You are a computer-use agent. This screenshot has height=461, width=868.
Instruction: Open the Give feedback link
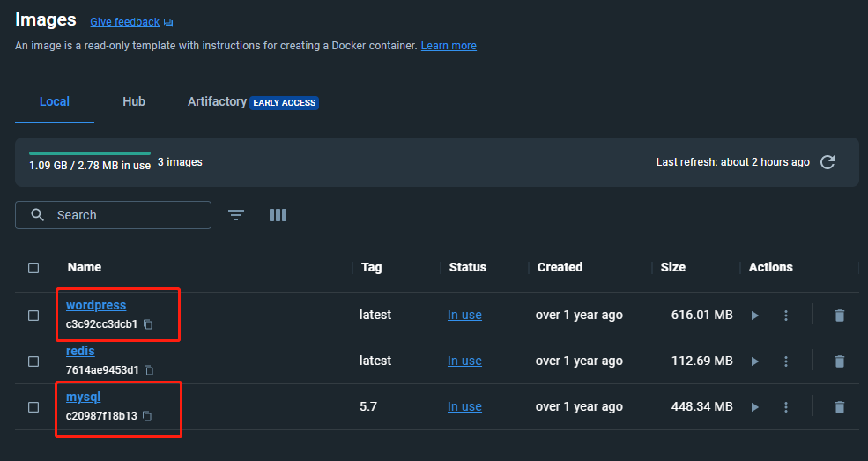click(x=124, y=22)
